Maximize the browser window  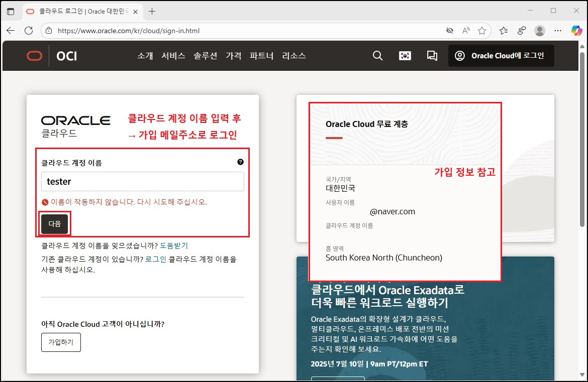click(553, 11)
